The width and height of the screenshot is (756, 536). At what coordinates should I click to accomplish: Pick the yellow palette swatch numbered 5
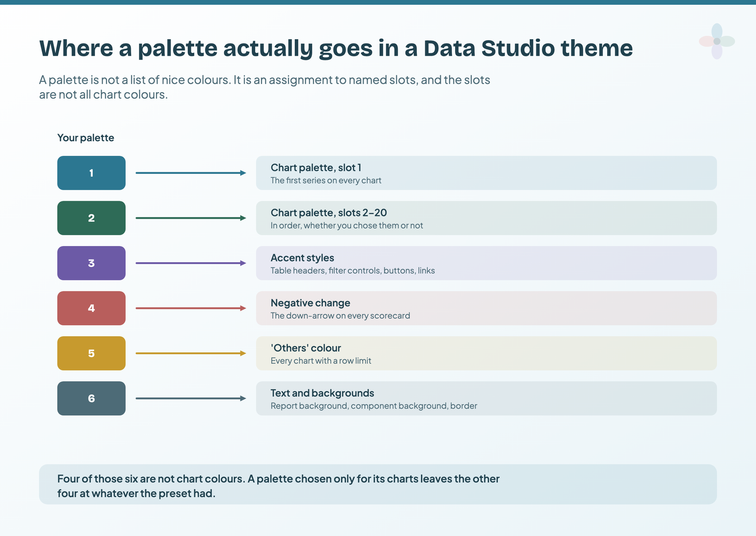tap(91, 353)
